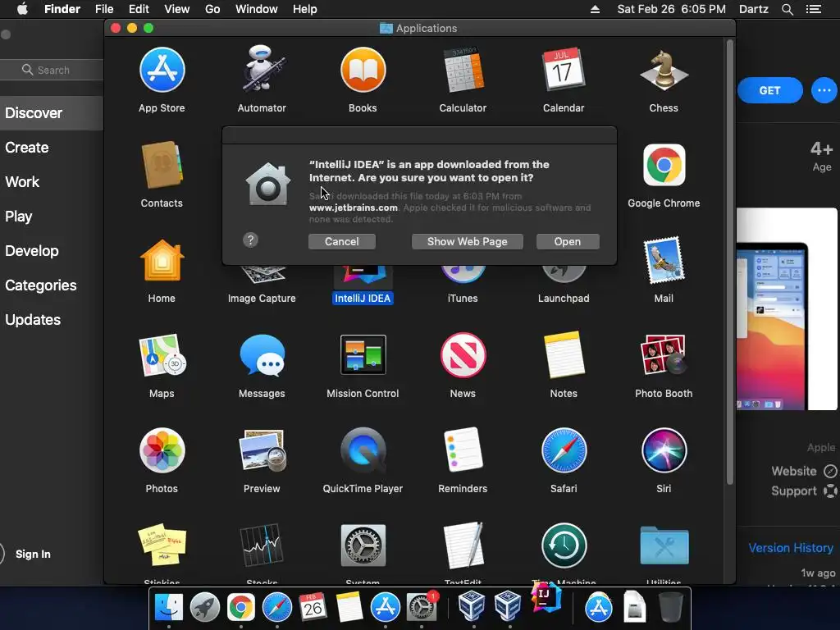Open the Go menu
The width and height of the screenshot is (840, 630).
pos(212,9)
